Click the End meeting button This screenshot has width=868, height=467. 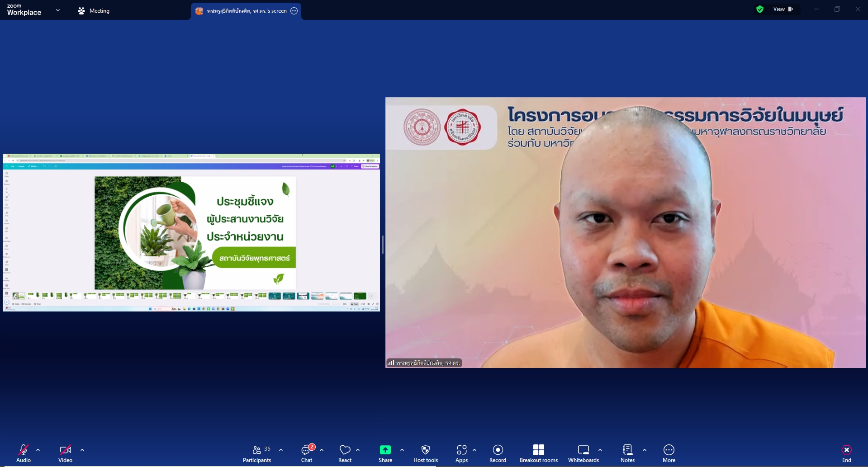846,453
